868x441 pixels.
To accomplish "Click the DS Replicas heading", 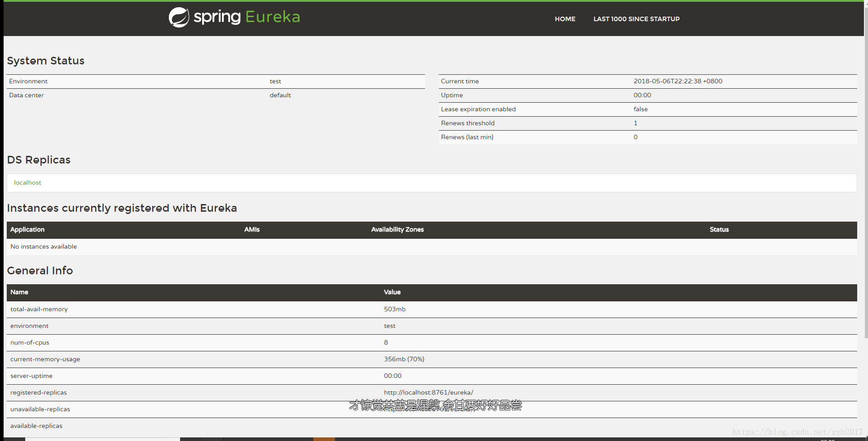I will [39, 160].
